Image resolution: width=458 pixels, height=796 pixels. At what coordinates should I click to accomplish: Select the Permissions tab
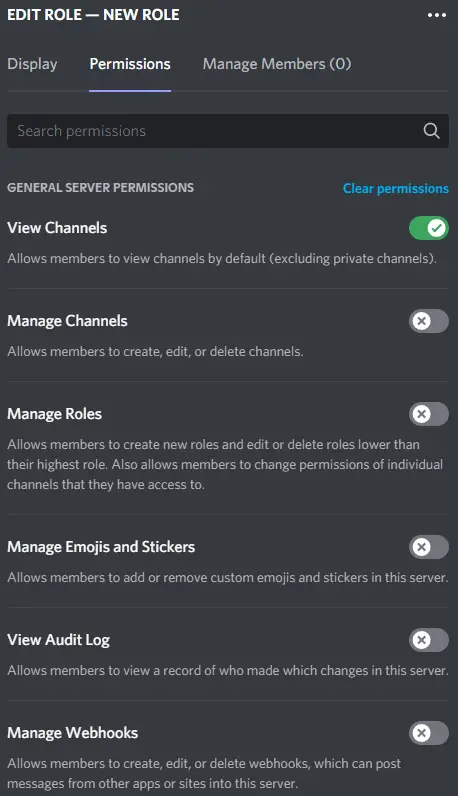pos(130,64)
